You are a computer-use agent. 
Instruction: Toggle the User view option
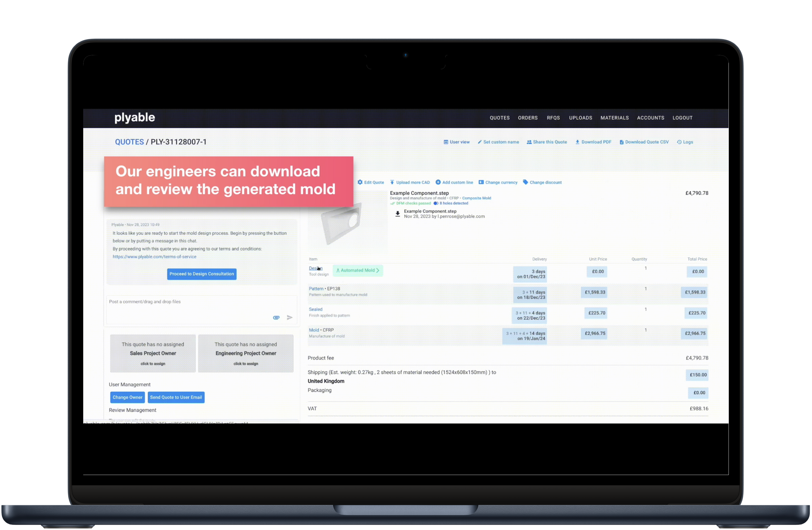[x=456, y=142]
